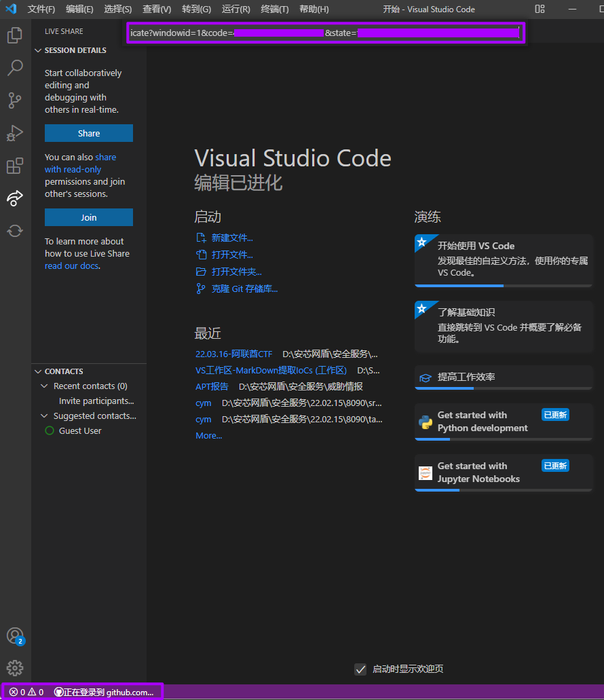Open the Explorer view icon
This screenshot has height=700, width=604.
[x=15, y=35]
